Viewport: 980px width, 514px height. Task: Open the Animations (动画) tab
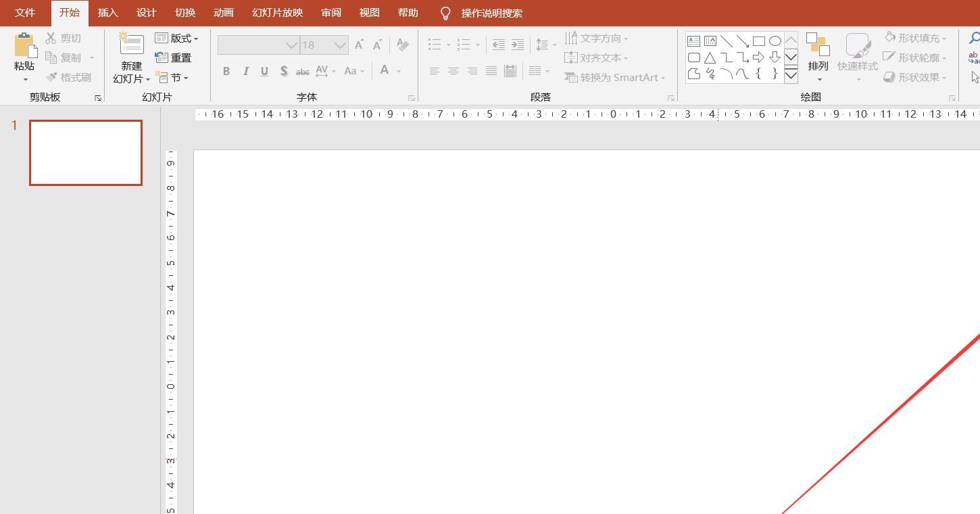point(223,13)
